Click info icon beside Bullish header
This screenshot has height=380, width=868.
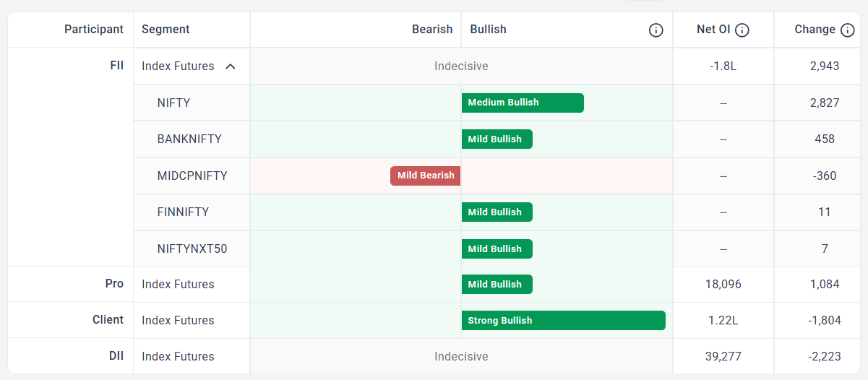pos(656,30)
